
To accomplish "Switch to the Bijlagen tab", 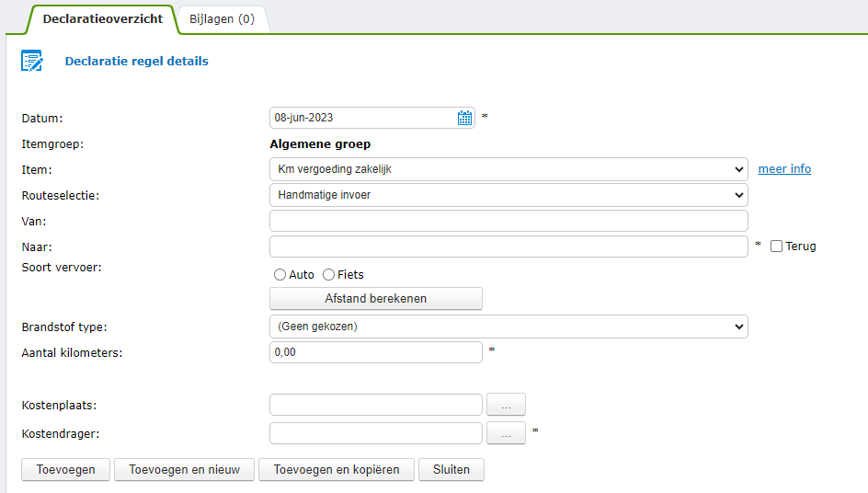I will (222, 18).
